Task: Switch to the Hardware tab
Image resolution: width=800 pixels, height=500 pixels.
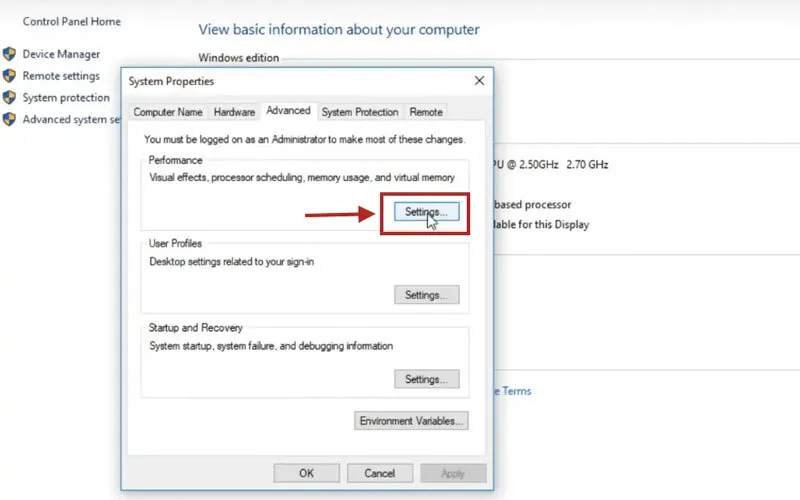Action: pos(234,112)
